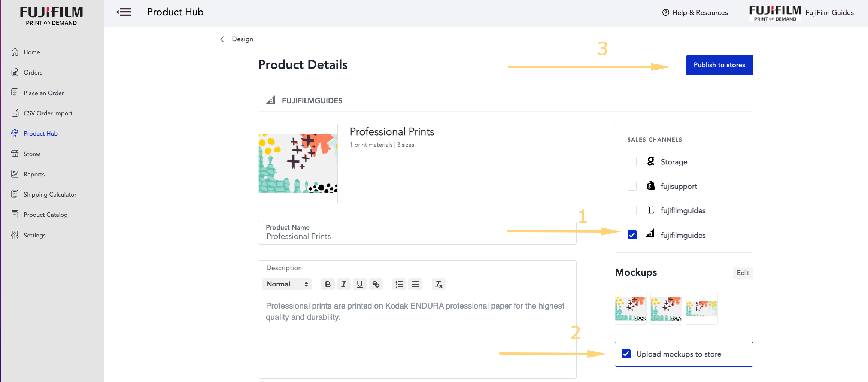This screenshot has height=382, width=868.
Task: Open Help & Resources link
Action: coord(695,13)
